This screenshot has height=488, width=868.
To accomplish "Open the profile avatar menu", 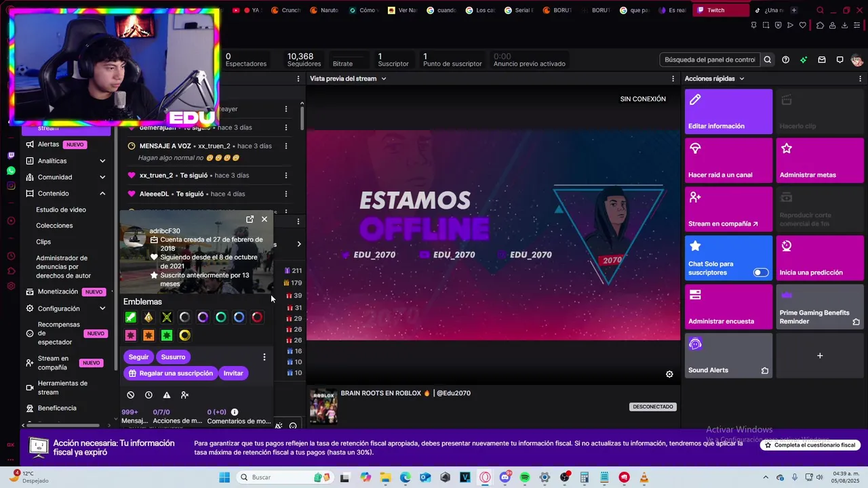I will pyautogui.click(x=856, y=60).
